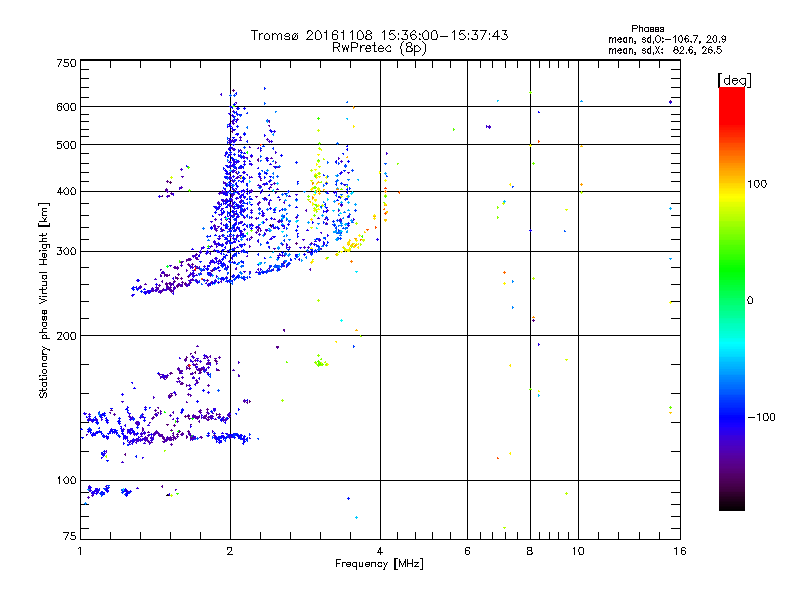Click the y-axis label '500'
This screenshot has width=800, height=600.
[67, 145]
